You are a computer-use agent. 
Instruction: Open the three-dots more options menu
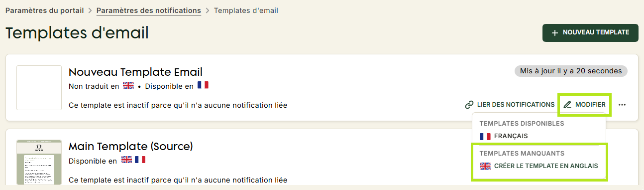pyautogui.click(x=622, y=105)
